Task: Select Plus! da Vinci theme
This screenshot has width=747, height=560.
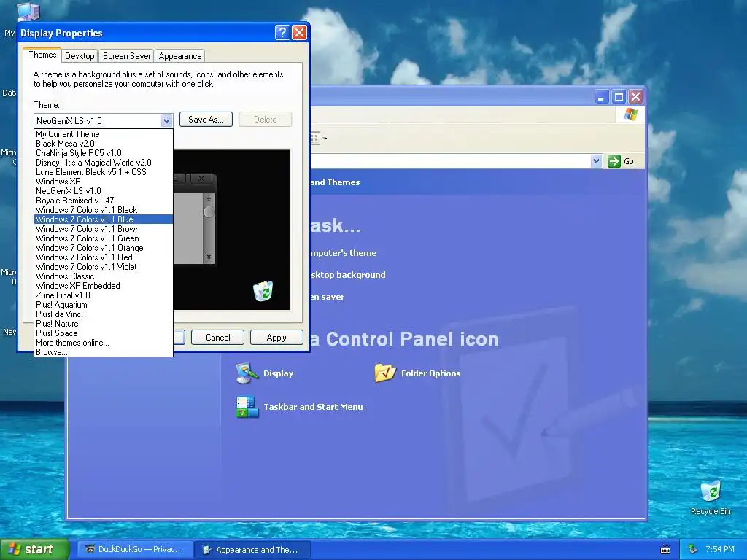Action: point(104,314)
